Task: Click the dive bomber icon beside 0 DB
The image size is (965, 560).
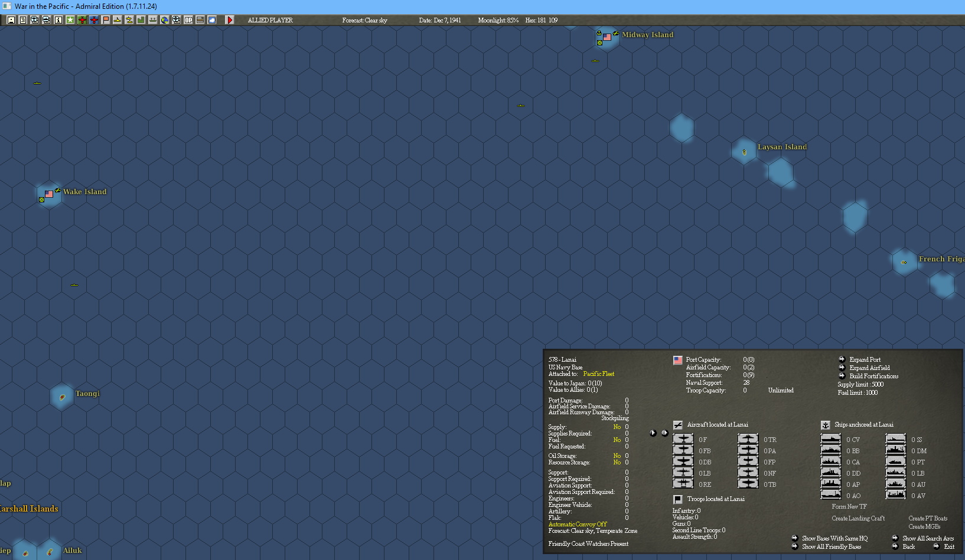Action: pyautogui.click(x=683, y=461)
